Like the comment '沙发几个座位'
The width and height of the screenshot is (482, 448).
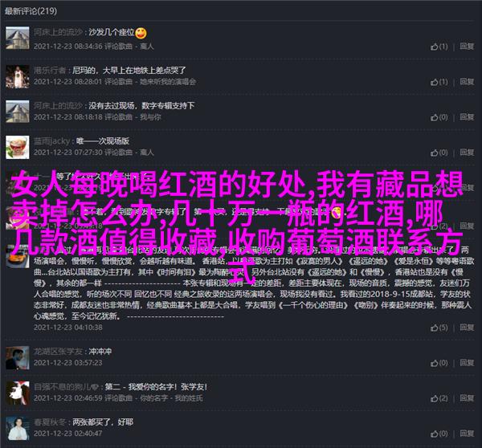439,47
